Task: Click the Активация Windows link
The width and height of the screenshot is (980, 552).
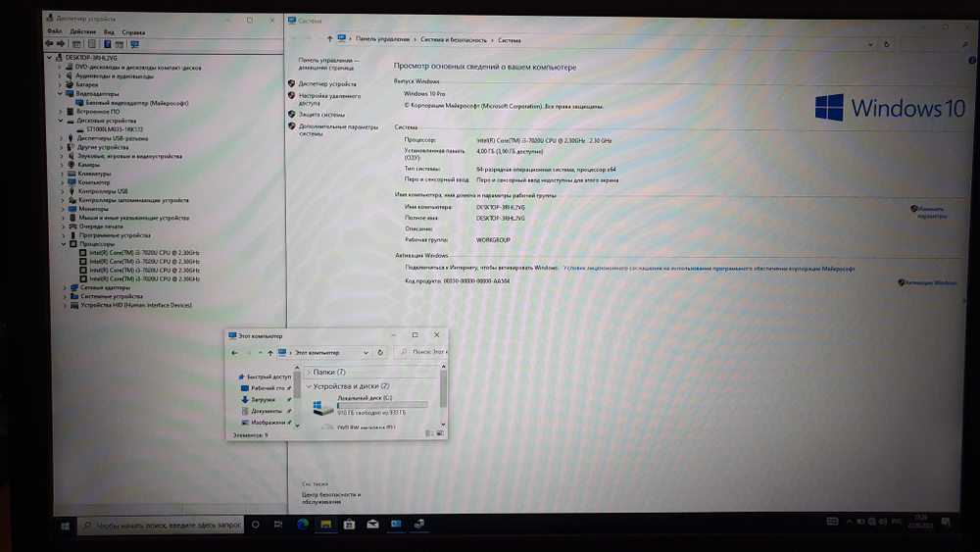Action: click(931, 282)
